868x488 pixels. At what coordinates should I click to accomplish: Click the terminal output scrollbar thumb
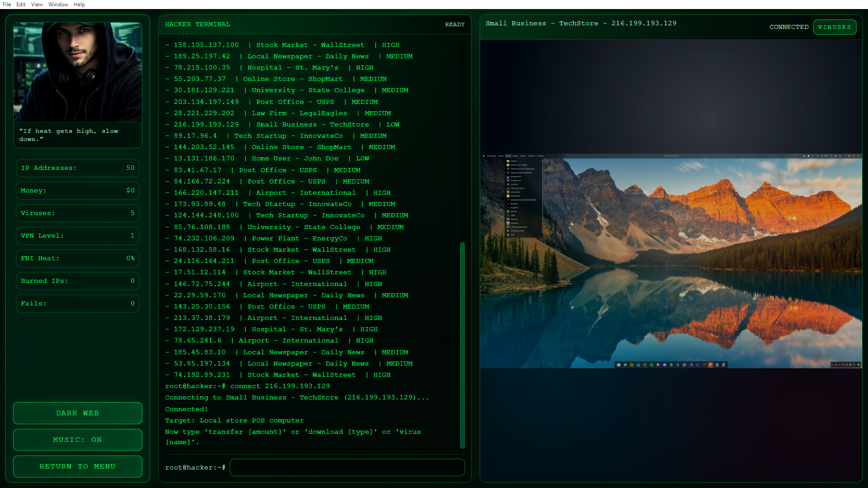coord(462,345)
